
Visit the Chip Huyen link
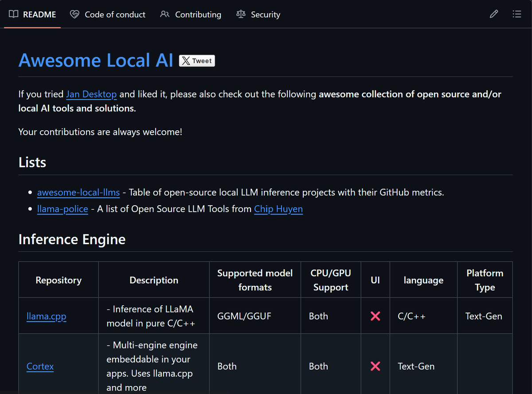coord(278,209)
